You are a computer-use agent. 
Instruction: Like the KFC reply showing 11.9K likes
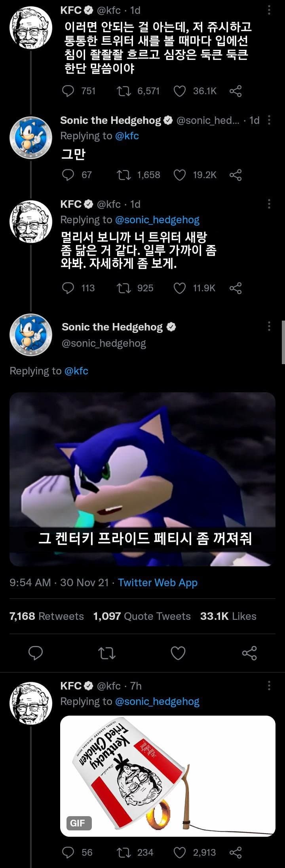pos(180,288)
